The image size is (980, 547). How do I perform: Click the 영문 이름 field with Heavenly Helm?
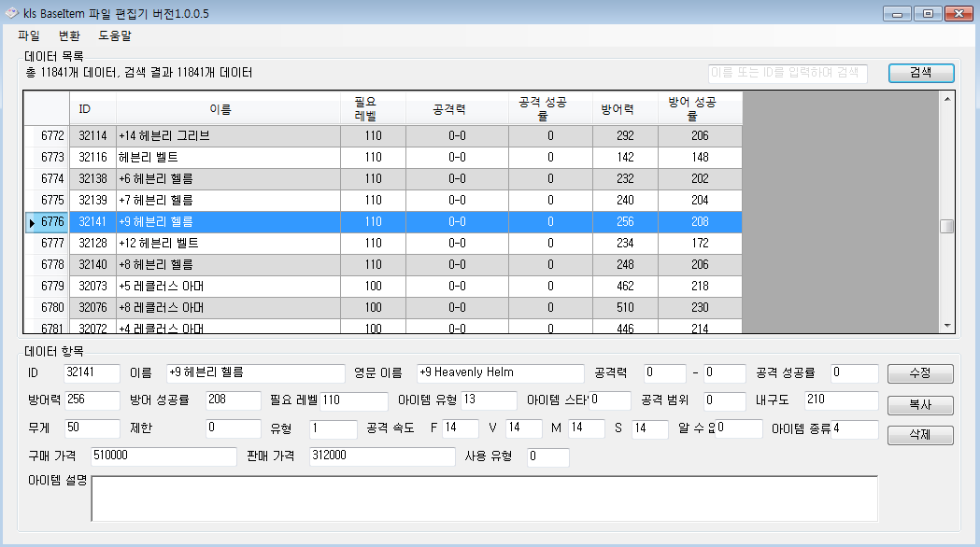pos(500,372)
